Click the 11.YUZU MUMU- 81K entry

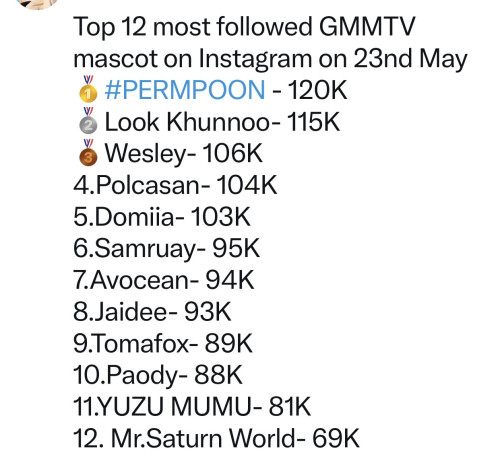tap(192, 407)
